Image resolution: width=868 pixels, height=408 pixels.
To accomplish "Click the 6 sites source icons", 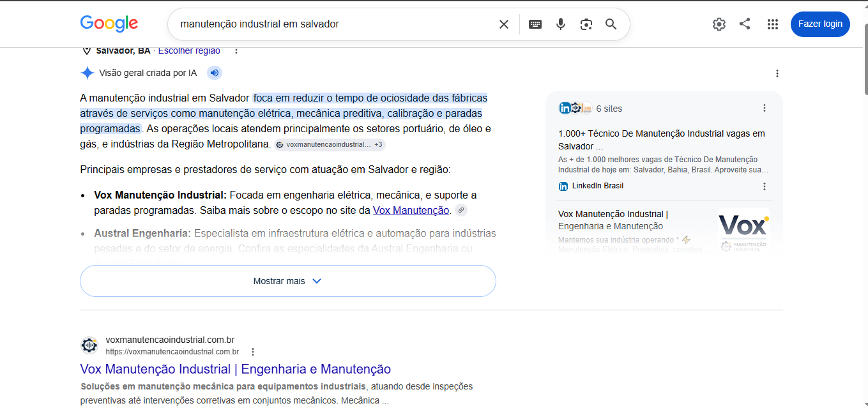I will pyautogui.click(x=575, y=109).
